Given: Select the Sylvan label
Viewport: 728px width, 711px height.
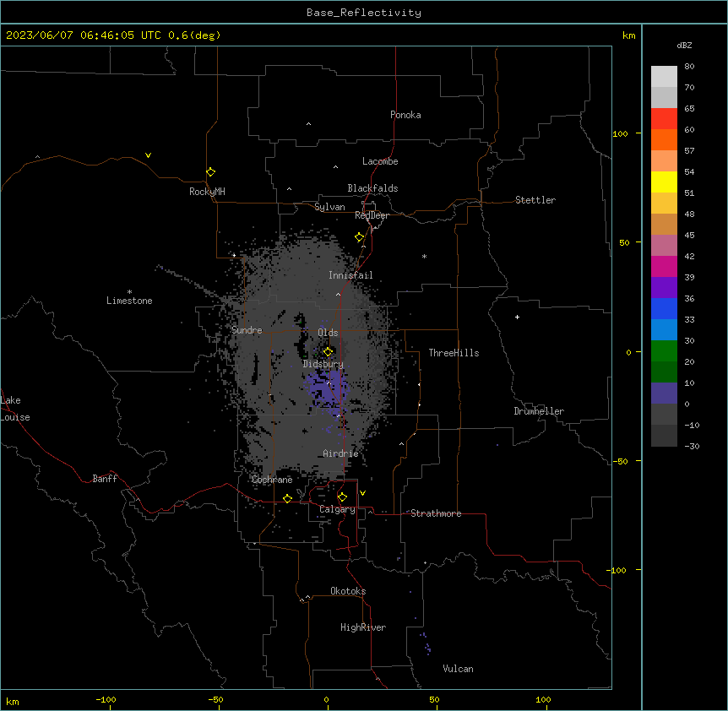Looking at the screenshot, I should tap(329, 207).
